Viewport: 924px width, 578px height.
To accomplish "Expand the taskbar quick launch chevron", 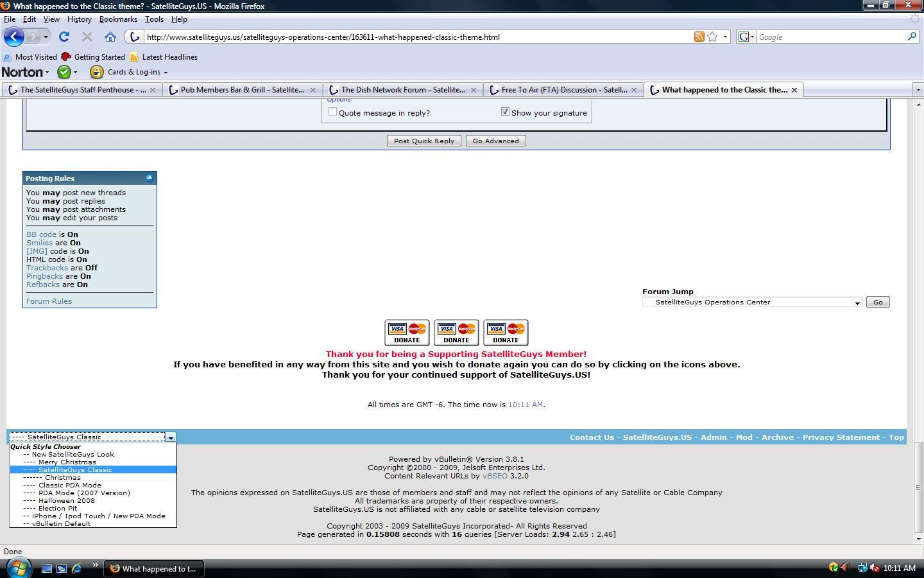I will pyautogui.click(x=95, y=565).
